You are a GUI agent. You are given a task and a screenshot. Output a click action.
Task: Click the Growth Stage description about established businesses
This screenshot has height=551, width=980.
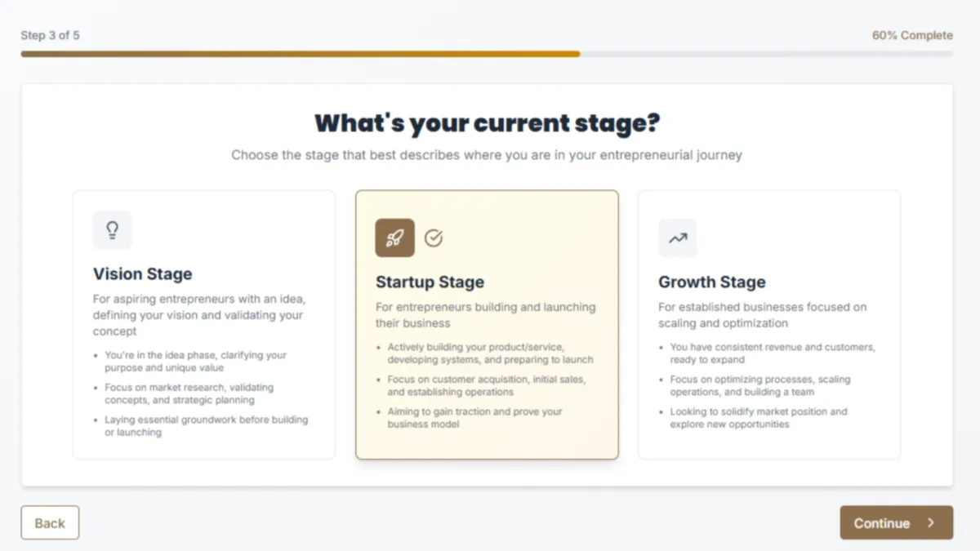[x=762, y=315]
